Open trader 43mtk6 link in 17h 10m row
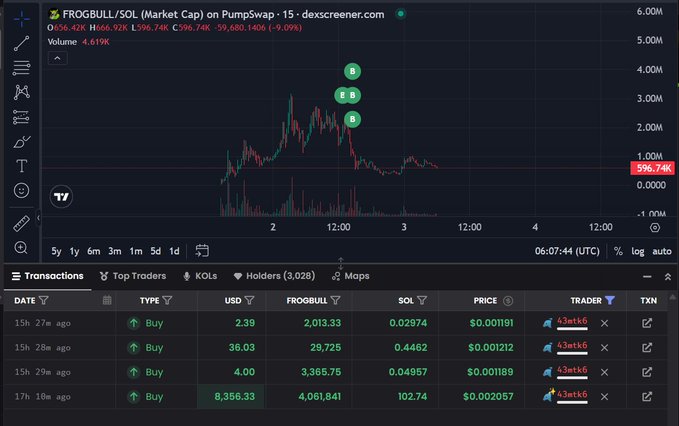The image size is (679, 426). 572,395
